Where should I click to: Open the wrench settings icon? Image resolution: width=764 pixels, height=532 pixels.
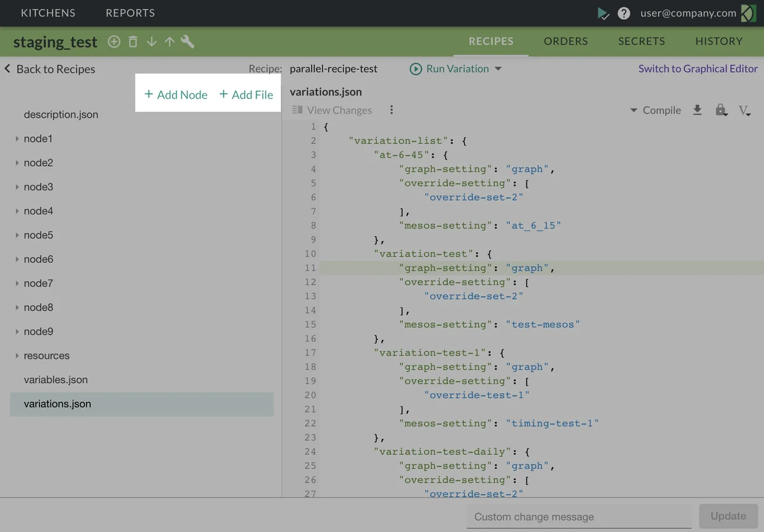tap(188, 42)
